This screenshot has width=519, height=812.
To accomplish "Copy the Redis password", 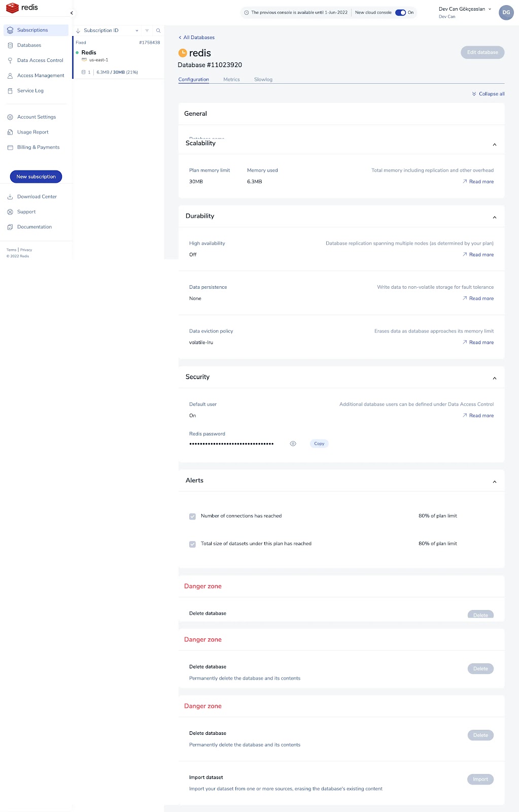I will tap(319, 444).
